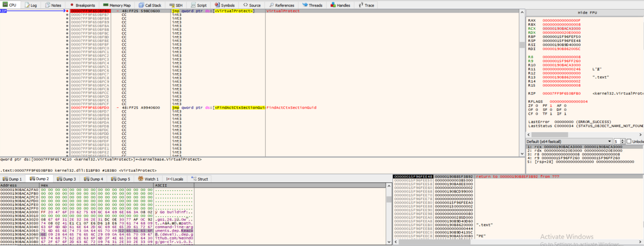The image size is (644, 246).
Task: Open the Trace tab
Action: (367, 5)
